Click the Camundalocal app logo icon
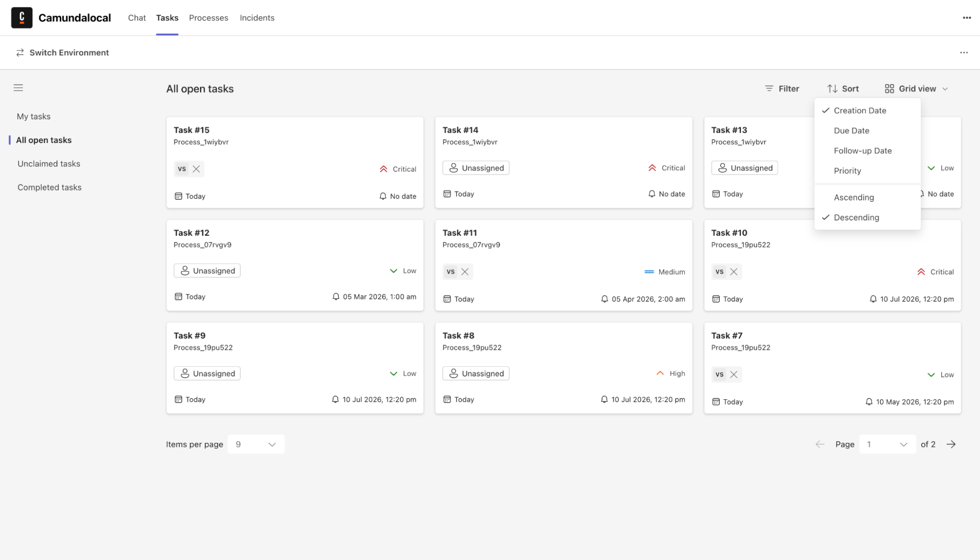This screenshot has width=980, height=560. (x=22, y=18)
